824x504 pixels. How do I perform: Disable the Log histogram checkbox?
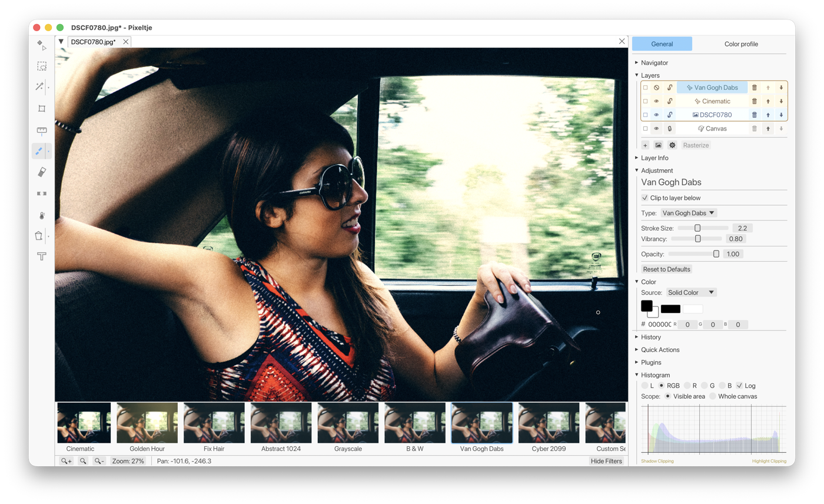click(740, 386)
